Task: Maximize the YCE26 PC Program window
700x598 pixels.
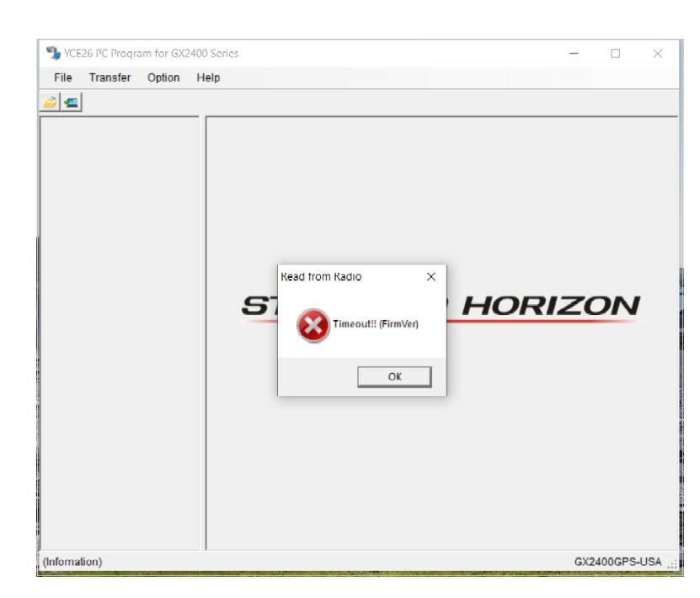Action: [615, 54]
